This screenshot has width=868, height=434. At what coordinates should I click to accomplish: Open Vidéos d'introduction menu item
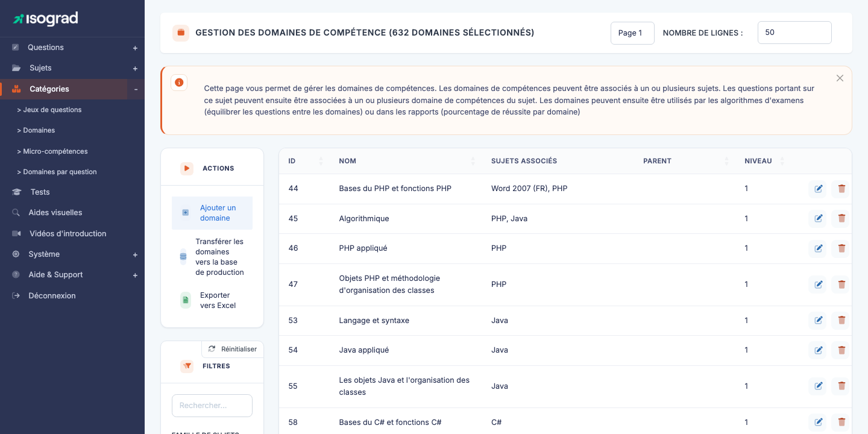pyautogui.click(x=68, y=233)
